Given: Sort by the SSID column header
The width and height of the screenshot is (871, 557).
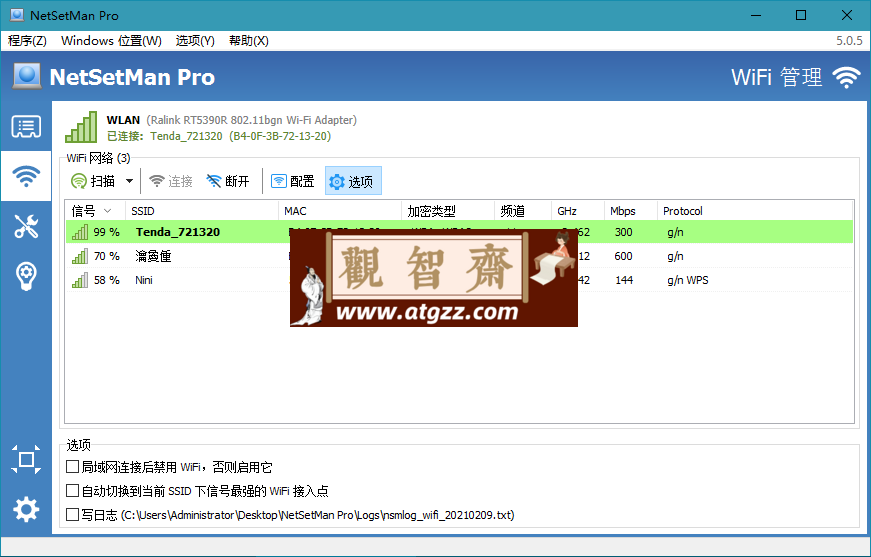Looking at the screenshot, I should (x=202, y=211).
